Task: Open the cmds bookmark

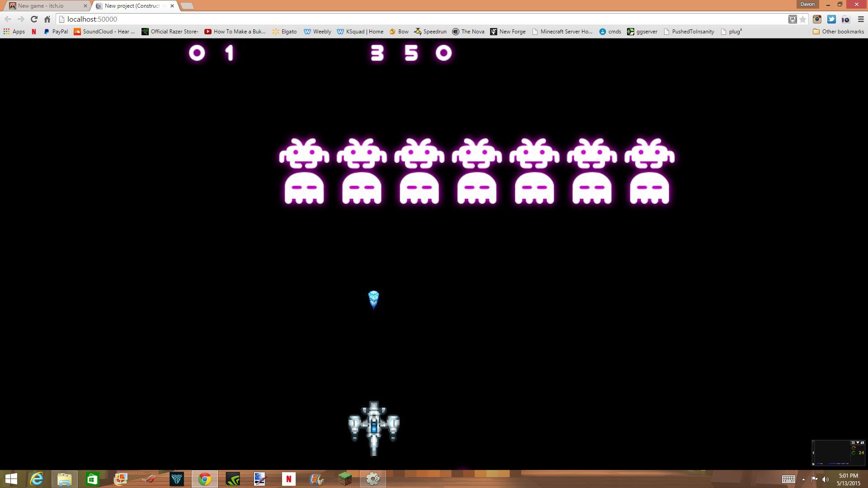Action: [x=610, y=32]
